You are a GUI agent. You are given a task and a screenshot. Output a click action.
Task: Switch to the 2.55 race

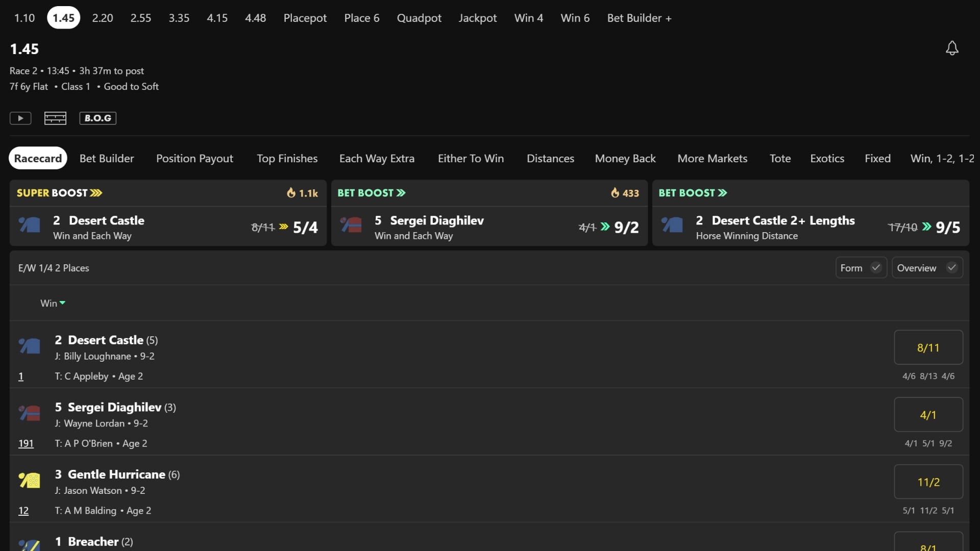[x=141, y=18]
